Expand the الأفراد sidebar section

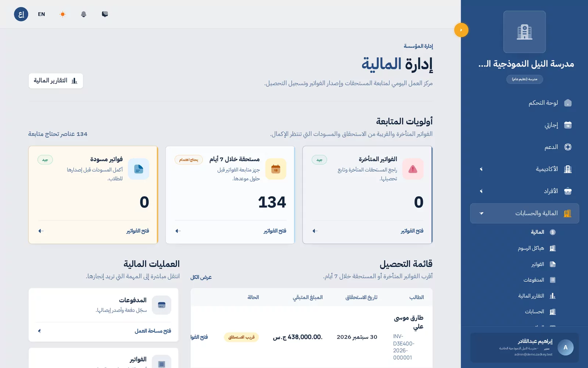pos(524,191)
